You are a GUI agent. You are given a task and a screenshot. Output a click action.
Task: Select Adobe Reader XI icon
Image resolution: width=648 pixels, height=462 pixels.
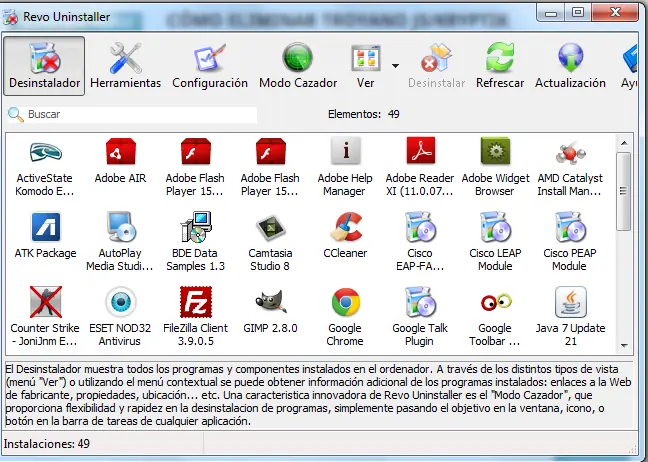point(420,151)
